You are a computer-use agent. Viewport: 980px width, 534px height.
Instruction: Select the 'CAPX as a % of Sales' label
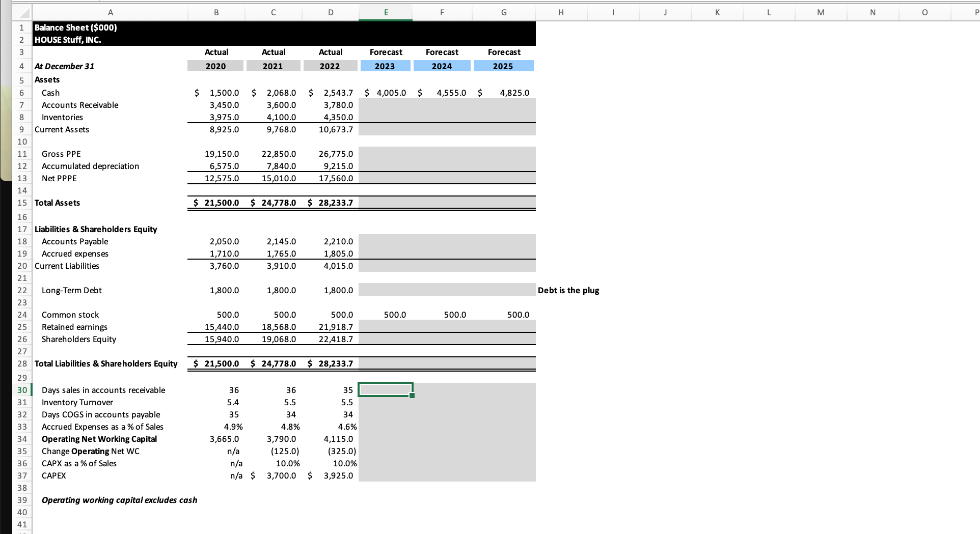click(x=79, y=463)
